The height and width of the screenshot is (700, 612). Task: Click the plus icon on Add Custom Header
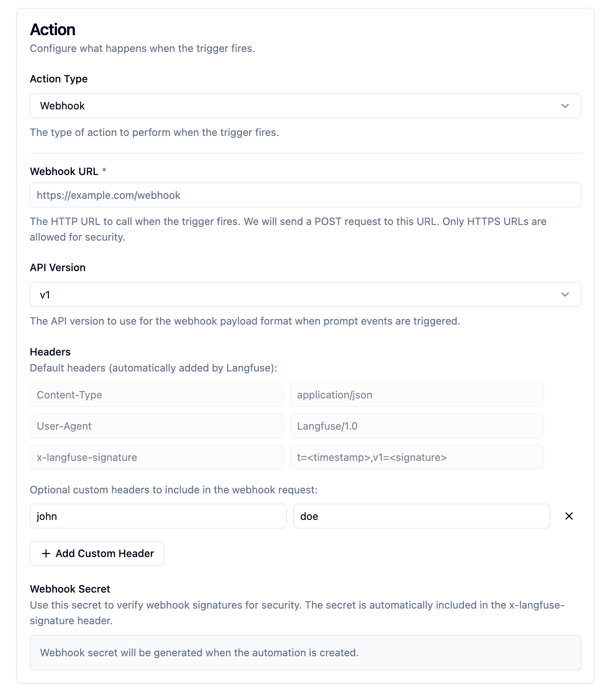click(46, 554)
